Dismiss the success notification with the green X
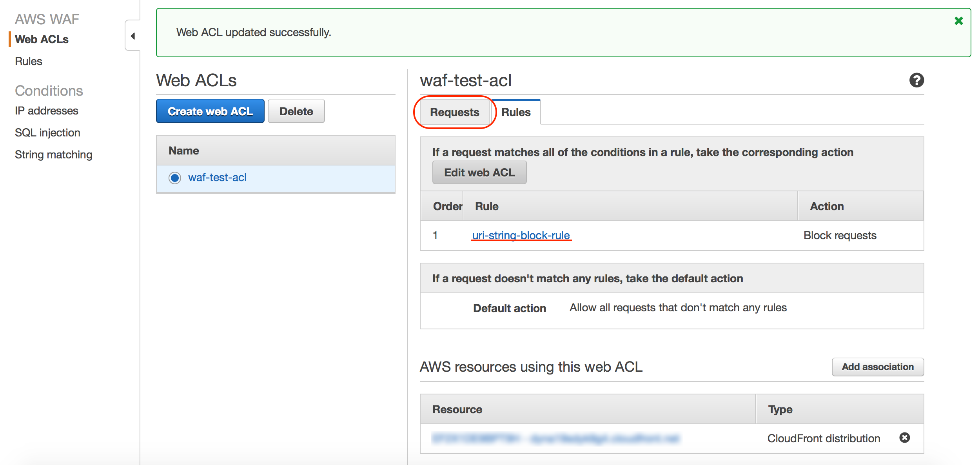 tap(958, 21)
